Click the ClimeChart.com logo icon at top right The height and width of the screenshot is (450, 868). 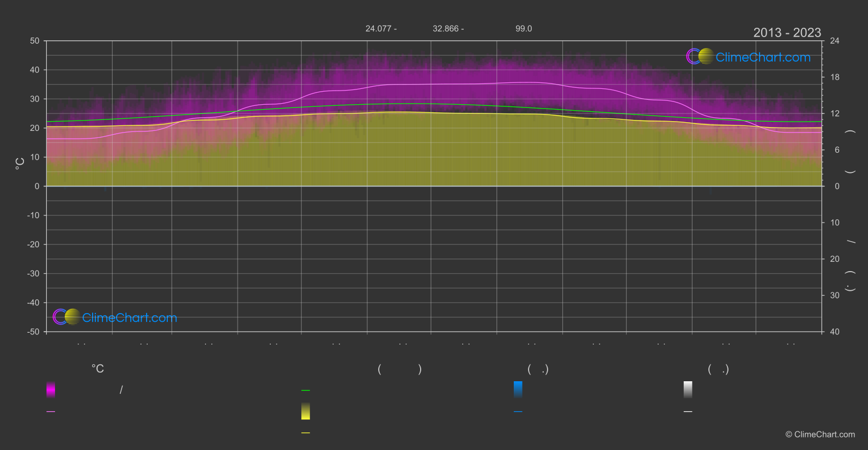pos(700,57)
